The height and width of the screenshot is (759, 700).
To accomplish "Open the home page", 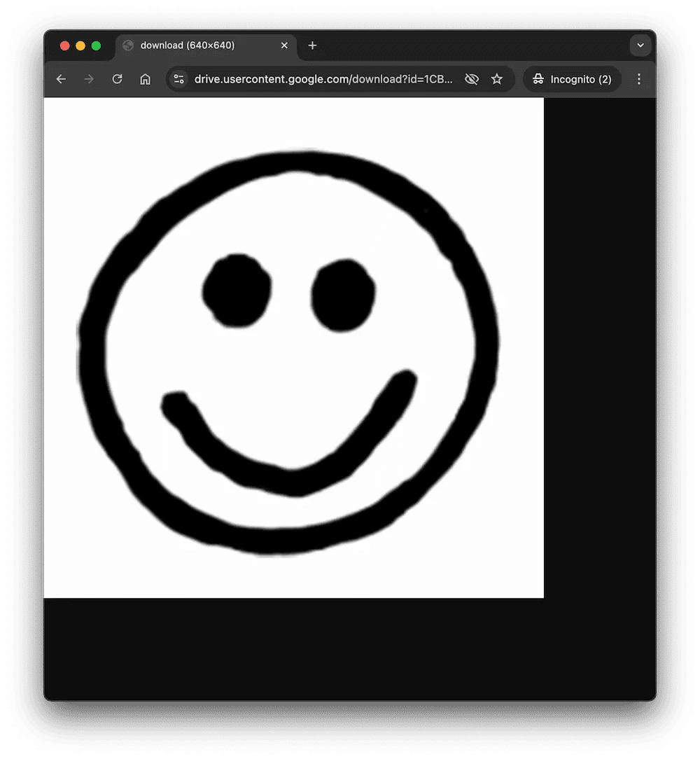I will coord(145,79).
